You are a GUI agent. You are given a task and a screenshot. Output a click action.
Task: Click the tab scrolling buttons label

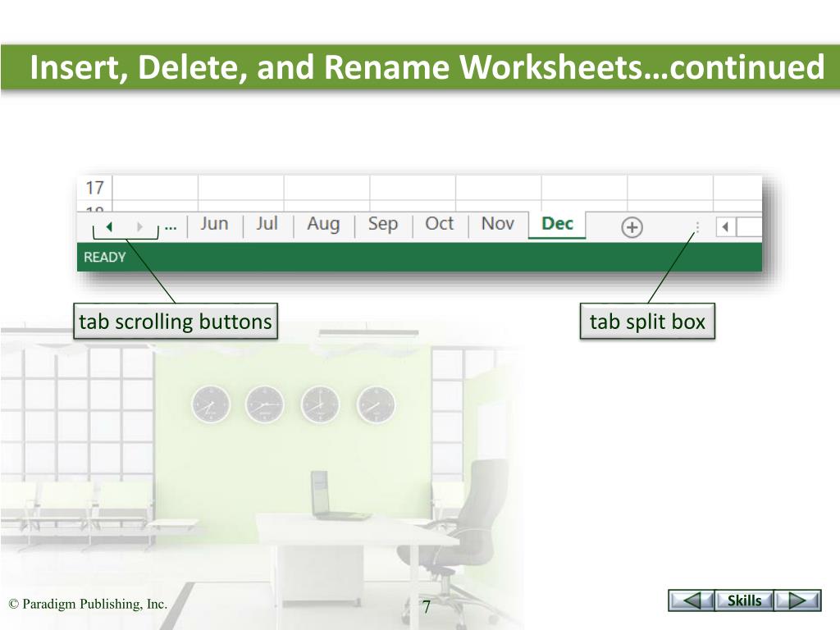pyautogui.click(x=176, y=322)
